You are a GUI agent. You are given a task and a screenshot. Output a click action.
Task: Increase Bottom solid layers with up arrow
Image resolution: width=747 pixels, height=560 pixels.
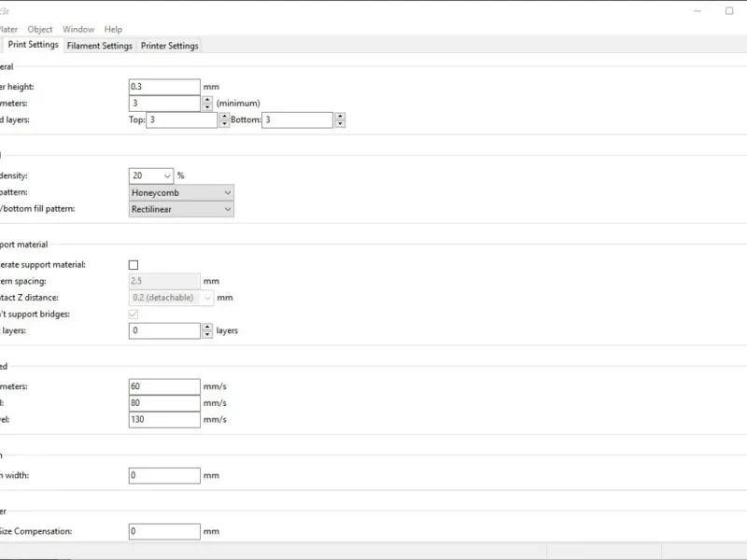pos(340,116)
